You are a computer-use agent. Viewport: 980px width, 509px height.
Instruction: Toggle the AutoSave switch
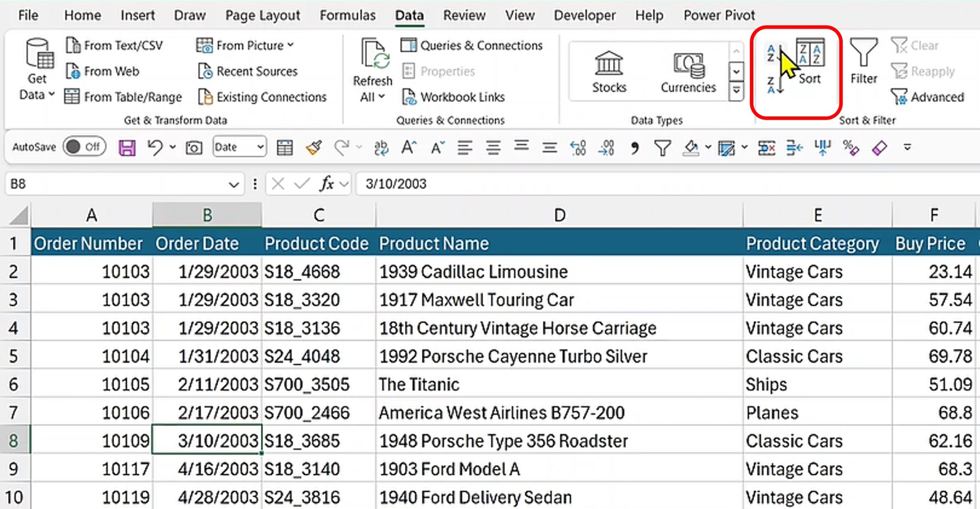[x=84, y=147]
